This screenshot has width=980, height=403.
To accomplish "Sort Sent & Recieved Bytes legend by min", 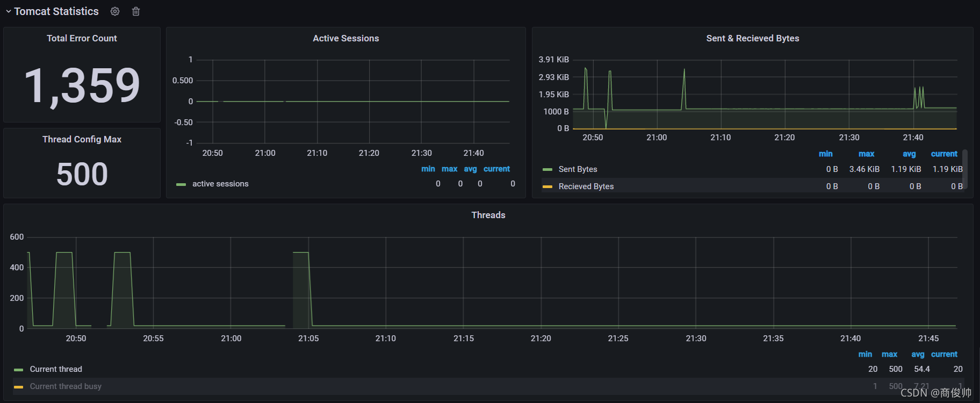I will [x=826, y=154].
